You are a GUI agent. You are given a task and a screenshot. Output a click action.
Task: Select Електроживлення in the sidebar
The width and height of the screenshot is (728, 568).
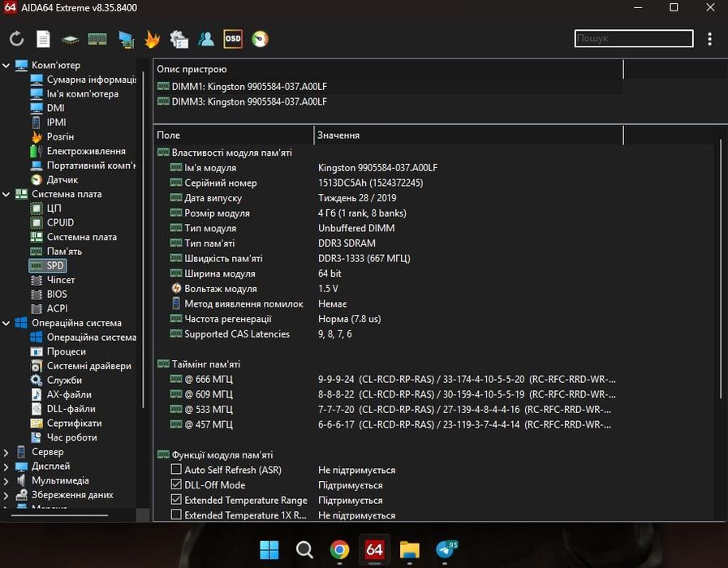coord(78,151)
